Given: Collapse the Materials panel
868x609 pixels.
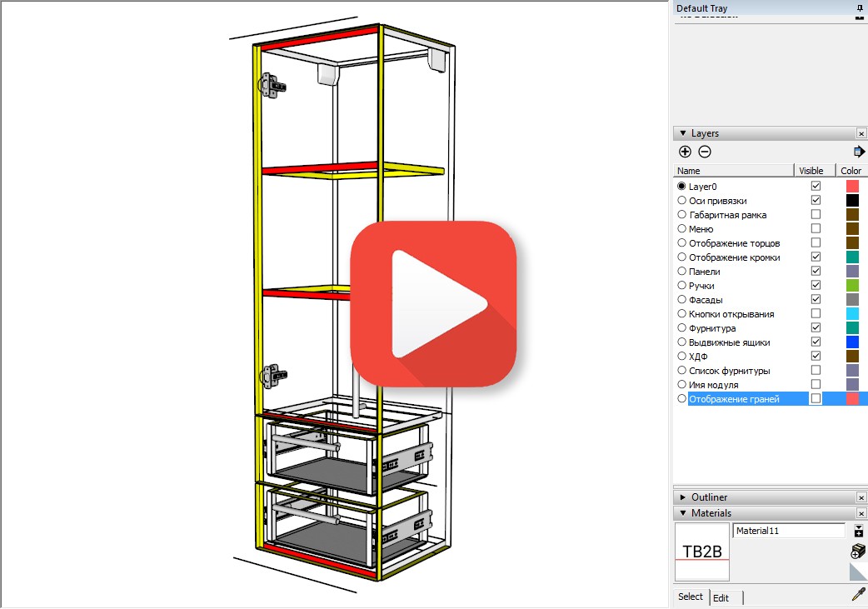Looking at the screenshot, I should 684,513.
